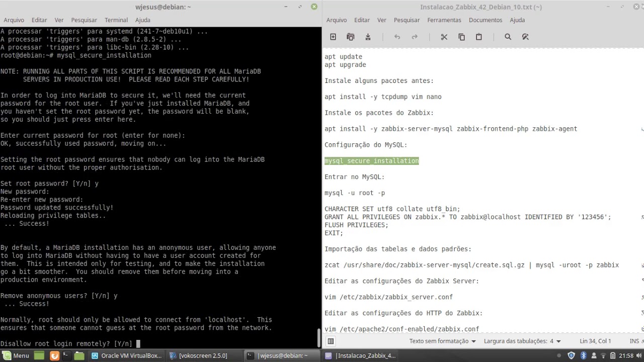Click the copy icon in the editor toolbar

(461, 37)
